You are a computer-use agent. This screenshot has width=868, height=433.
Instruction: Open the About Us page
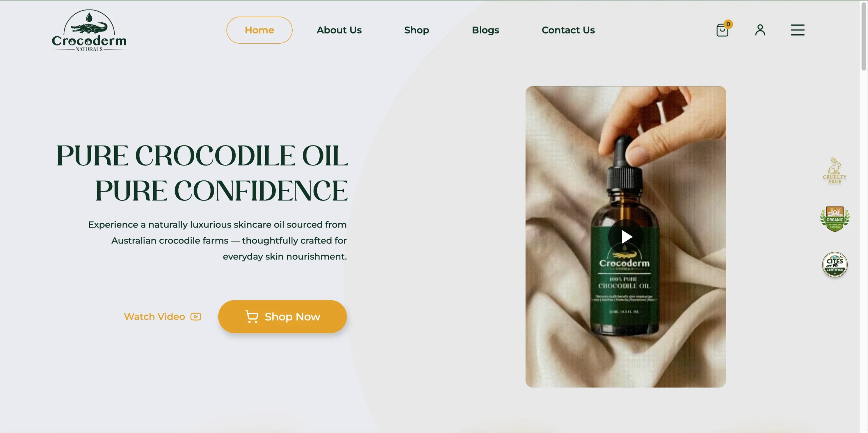[x=339, y=30]
